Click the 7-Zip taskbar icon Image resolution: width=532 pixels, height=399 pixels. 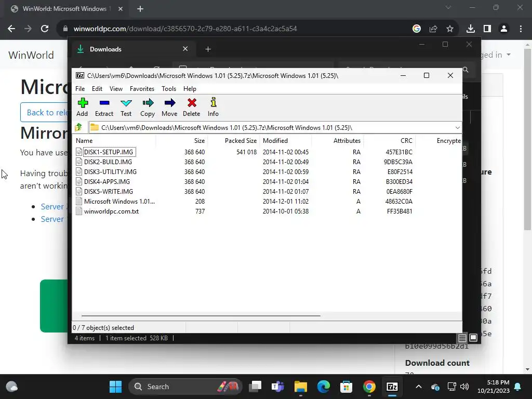[392, 387]
